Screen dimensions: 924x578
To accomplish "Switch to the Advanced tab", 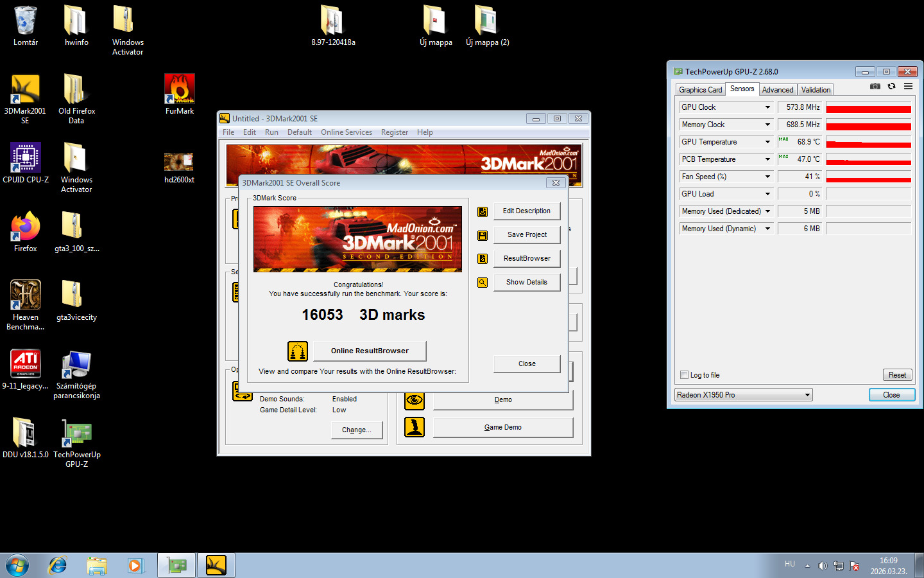I will pyautogui.click(x=778, y=90).
